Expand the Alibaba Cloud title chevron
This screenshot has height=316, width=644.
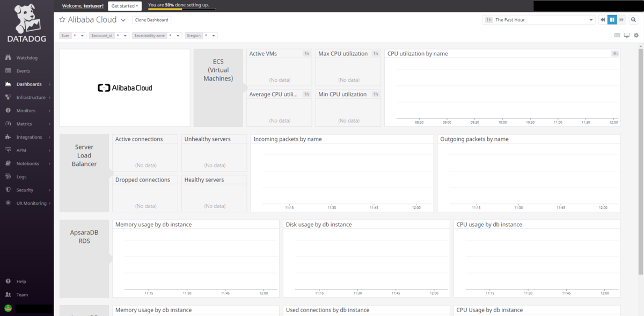pyautogui.click(x=123, y=20)
